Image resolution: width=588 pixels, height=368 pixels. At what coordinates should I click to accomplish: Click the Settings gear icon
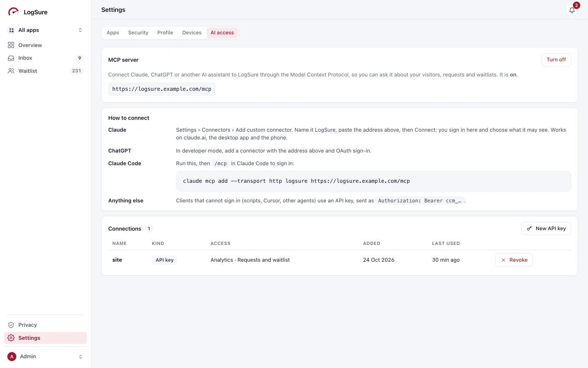click(11, 338)
